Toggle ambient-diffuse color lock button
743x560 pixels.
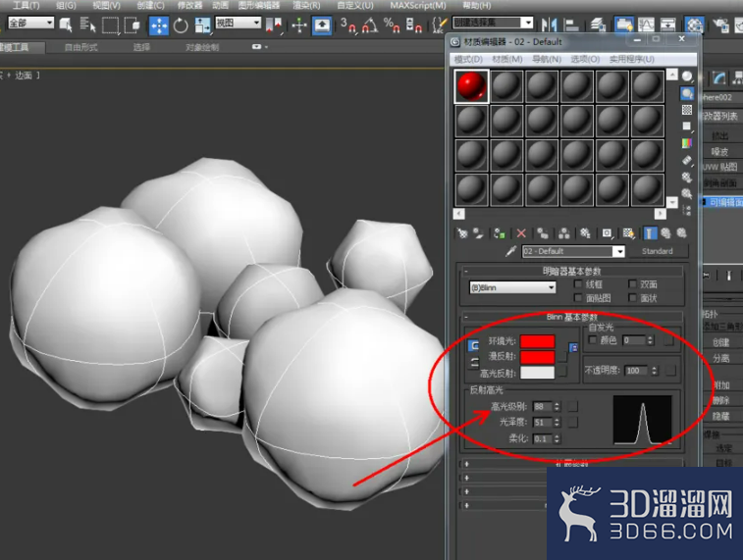pos(473,346)
